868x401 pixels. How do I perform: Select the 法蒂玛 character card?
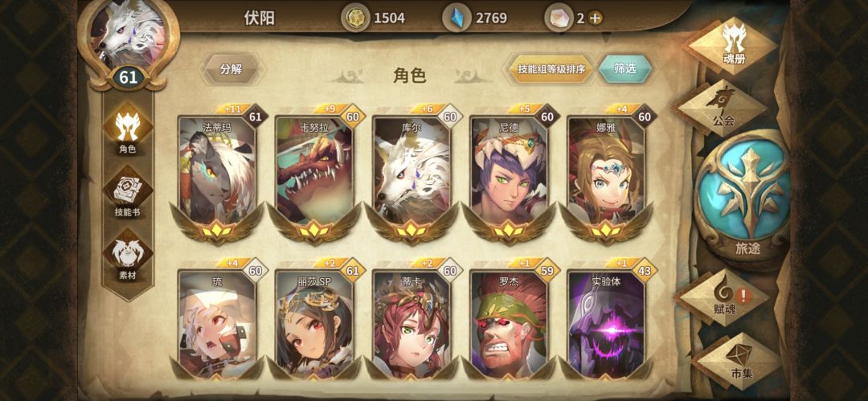[x=218, y=174]
